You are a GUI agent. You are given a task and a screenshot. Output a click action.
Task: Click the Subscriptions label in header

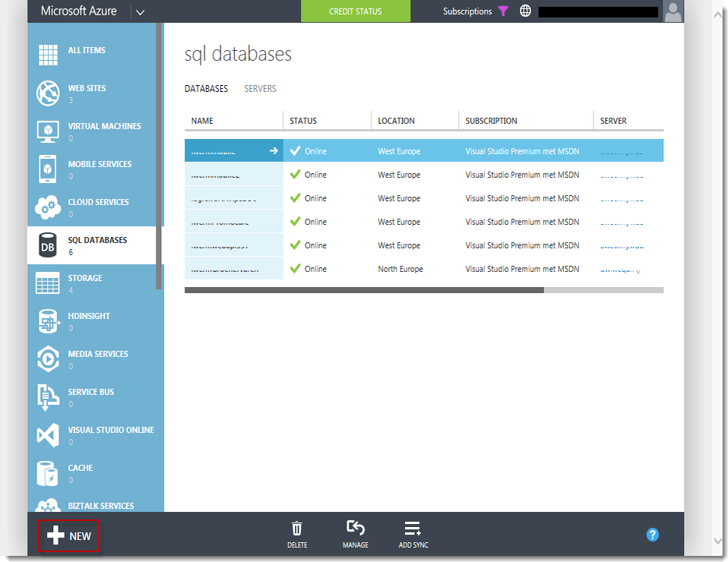pos(467,11)
